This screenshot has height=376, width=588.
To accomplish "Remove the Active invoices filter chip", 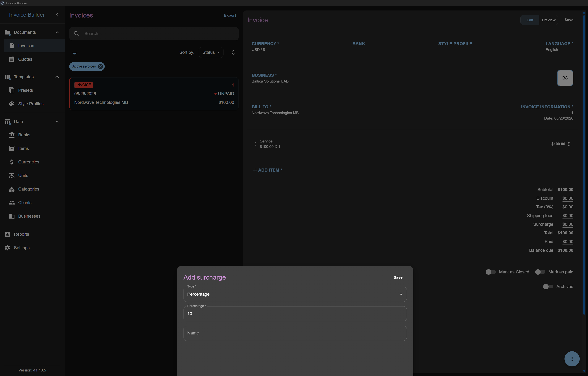I will [100, 66].
